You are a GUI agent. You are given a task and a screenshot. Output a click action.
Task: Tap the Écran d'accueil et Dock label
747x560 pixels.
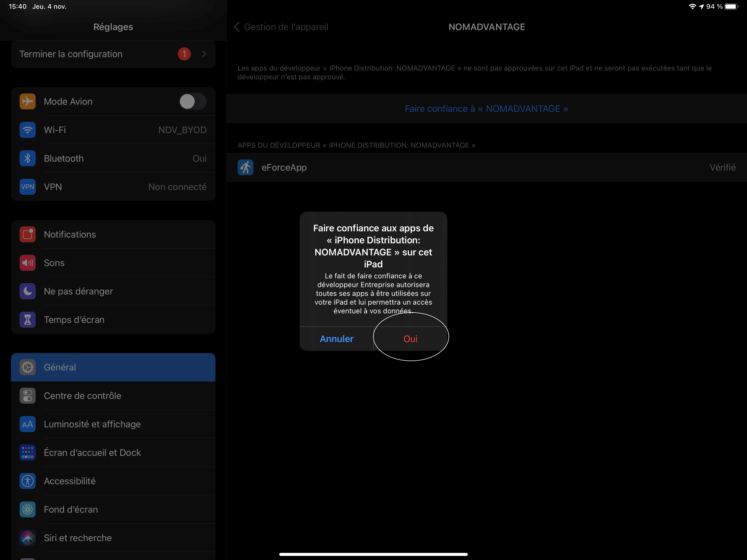(92, 453)
